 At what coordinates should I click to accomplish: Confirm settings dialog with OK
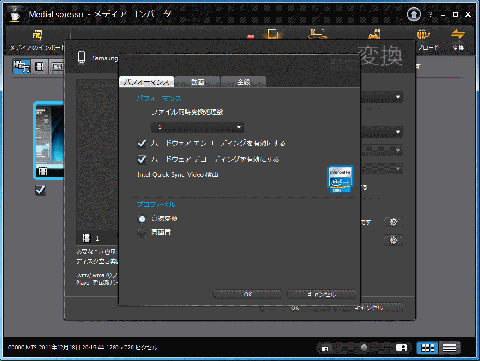pyautogui.click(x=247, y=294)
